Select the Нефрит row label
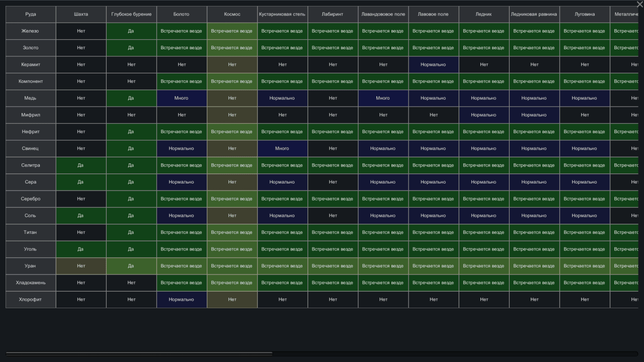 (x=31, y=132)
